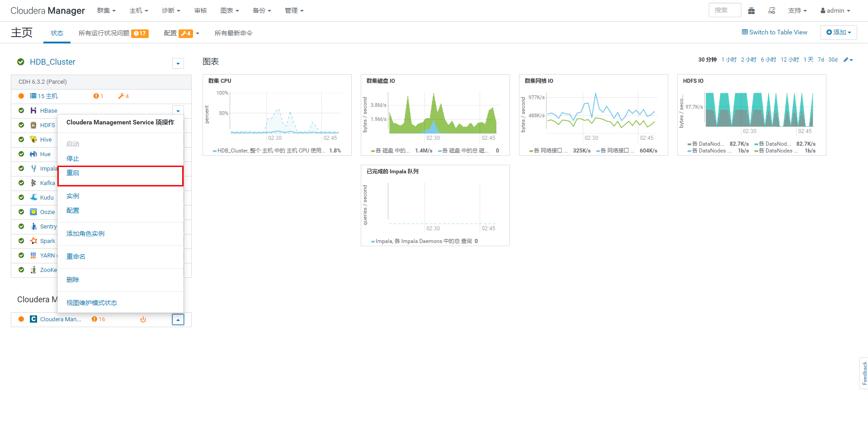Select the HDFS service icon
Viewport: 868px width, 424px height.
33,125
